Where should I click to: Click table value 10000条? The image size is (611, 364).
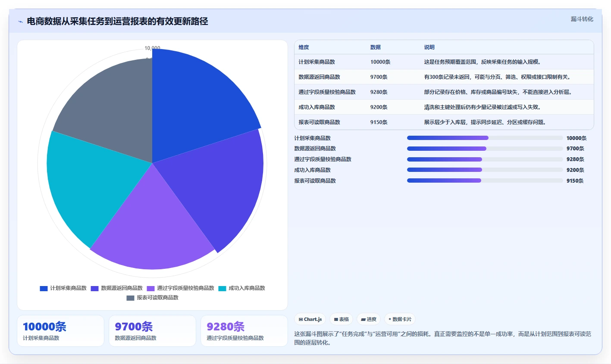380,62
